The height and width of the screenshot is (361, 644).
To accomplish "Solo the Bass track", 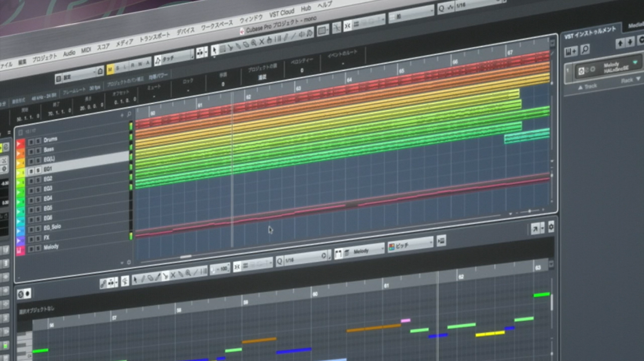I will [38, 150].
